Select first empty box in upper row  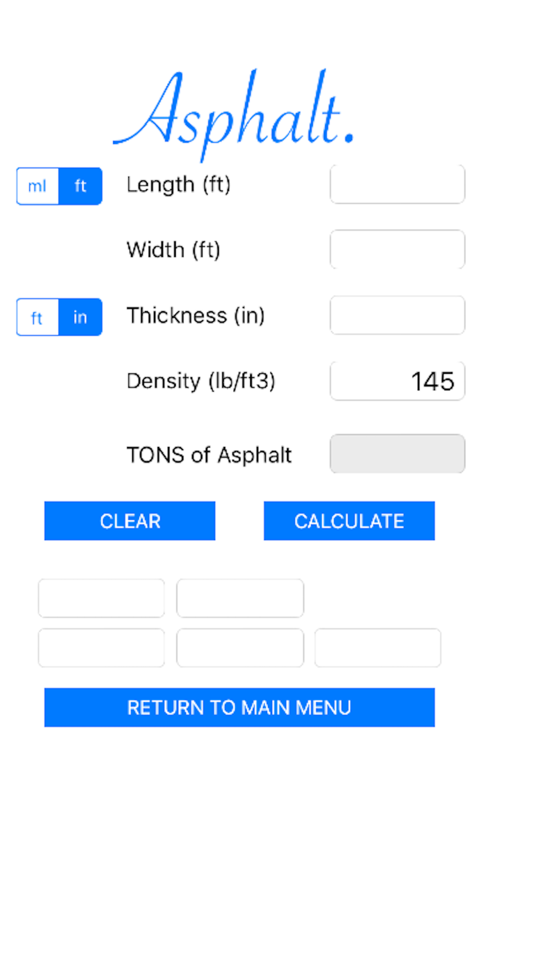(x=101, y=598)
